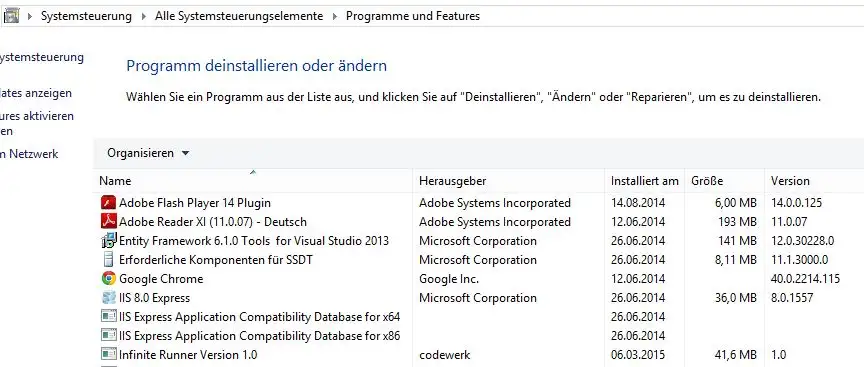Select Infinite Runner Version 1.0 entry
The image size is (864, 367).
click(x=479, y=354)
